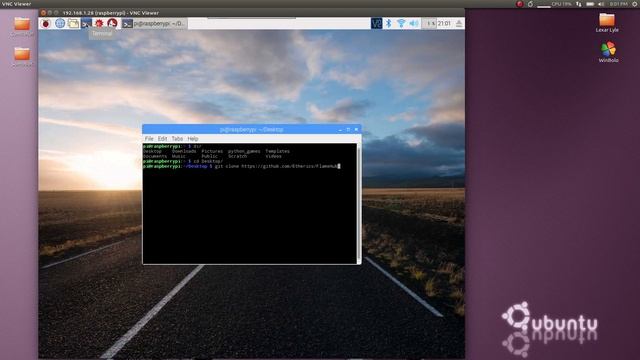The height and width of the screenshot is (360, 640).
Task: Close the VNC Viewer window
Action: click(43, 13)
